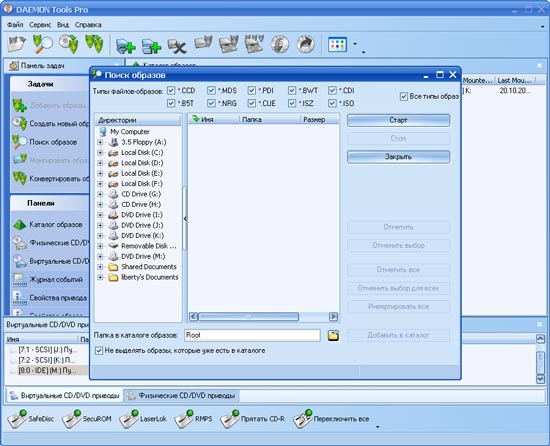Toggle the *.ISO file type checkbox
This screenshot has width=550, height=446.
332,103
